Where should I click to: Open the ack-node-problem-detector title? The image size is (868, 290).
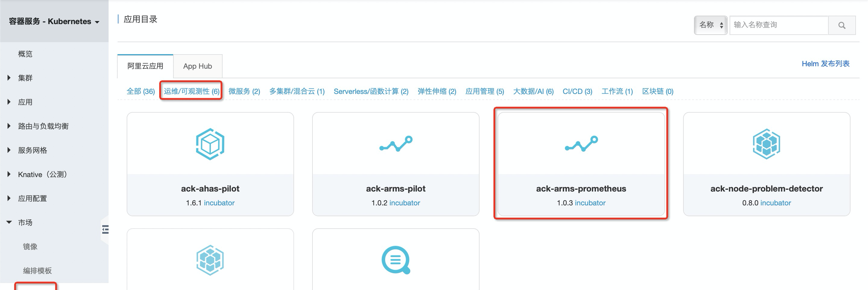[x=766, y=189]
